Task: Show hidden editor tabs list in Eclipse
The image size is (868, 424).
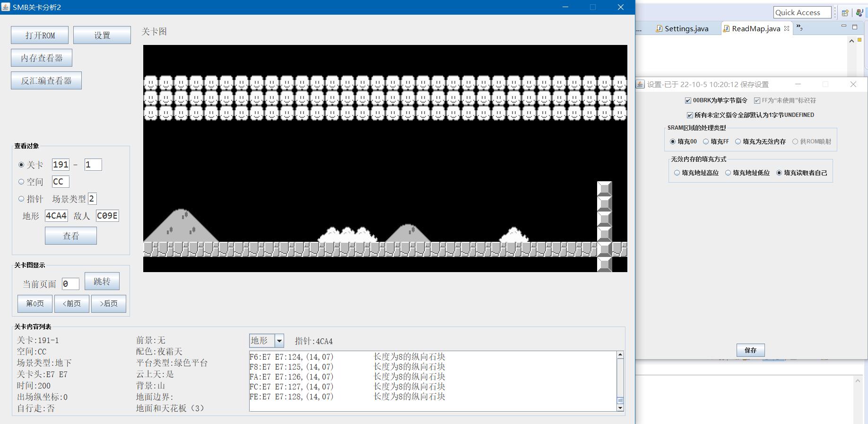Action: click(x=800, y=28)
